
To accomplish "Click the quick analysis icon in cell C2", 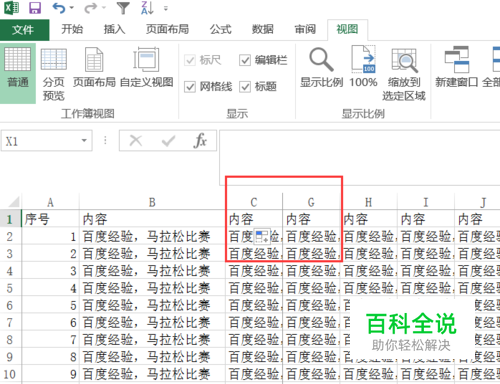I will pyautogui.click(x=262, y=236).
